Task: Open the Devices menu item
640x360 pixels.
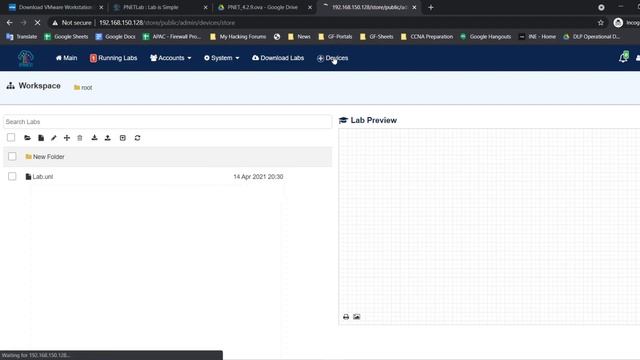Action: pos(333,58)
